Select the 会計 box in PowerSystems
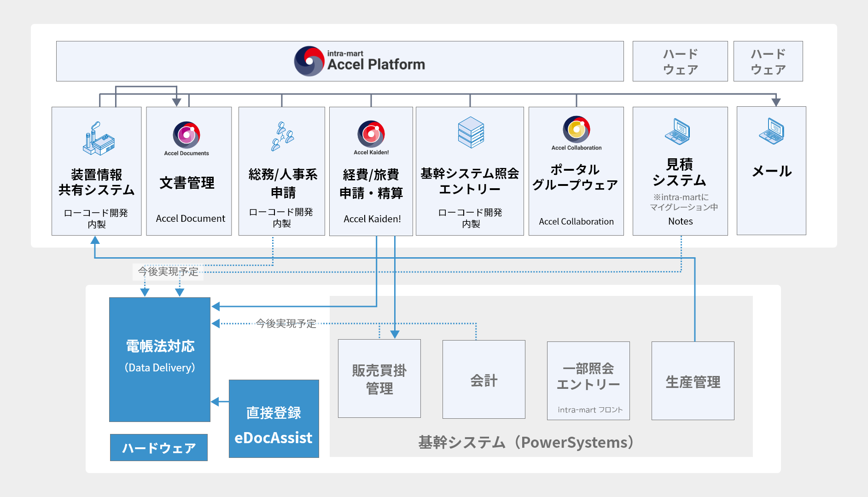This screenshot has height=497, width=868. [484, 379]
